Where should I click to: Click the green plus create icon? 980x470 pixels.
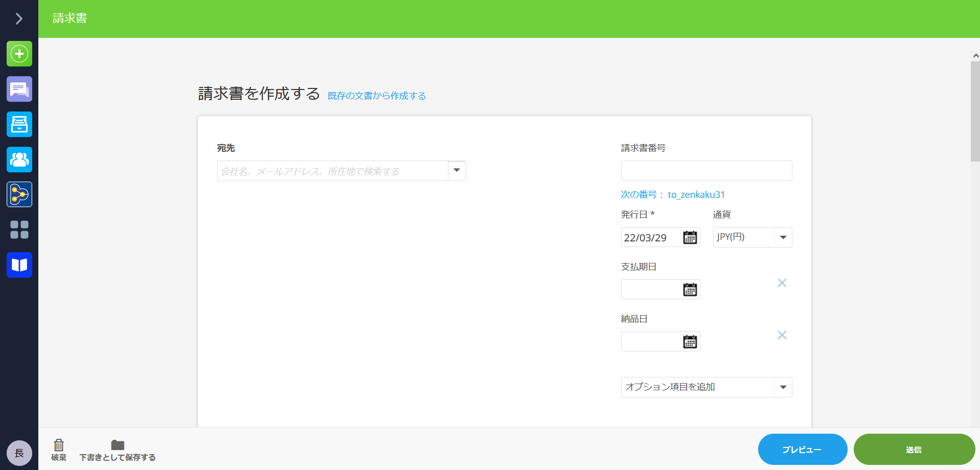[x=19, y=54]
